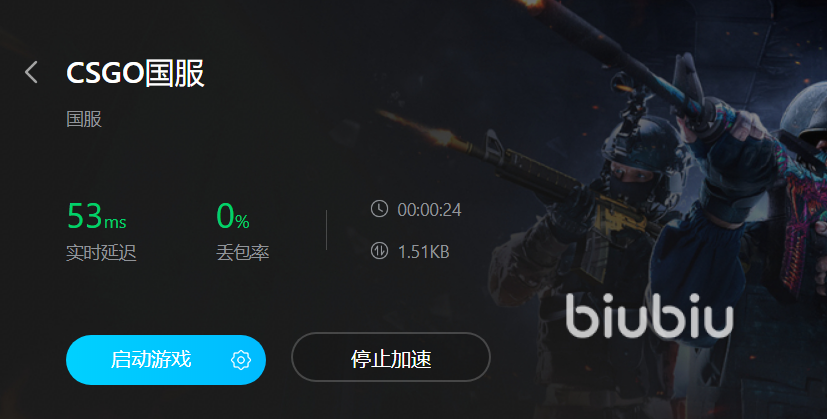Click the 1.51KB data usage value
This screenshot has height=419, width=827.
coord(424,252)
